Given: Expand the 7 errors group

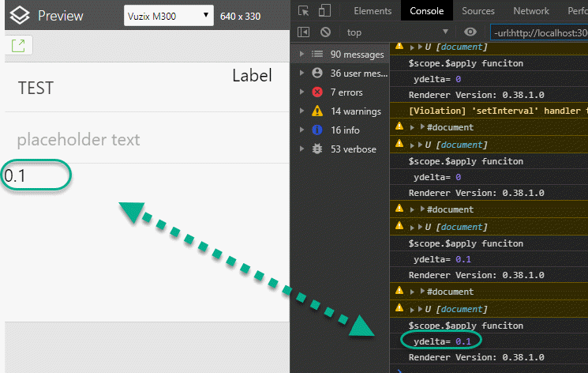Looking at the screenshot, I should click(301, 92).
